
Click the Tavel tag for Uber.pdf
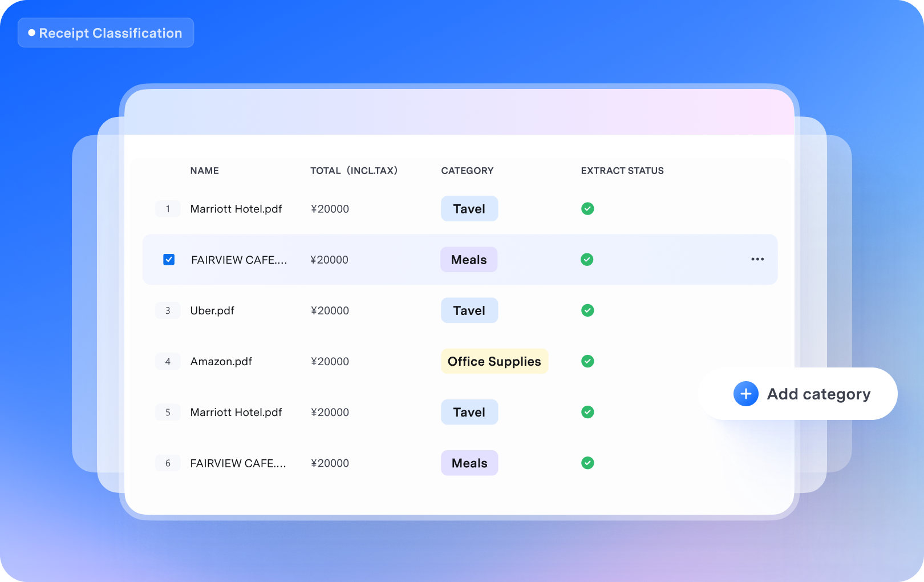tap(469, 310)
